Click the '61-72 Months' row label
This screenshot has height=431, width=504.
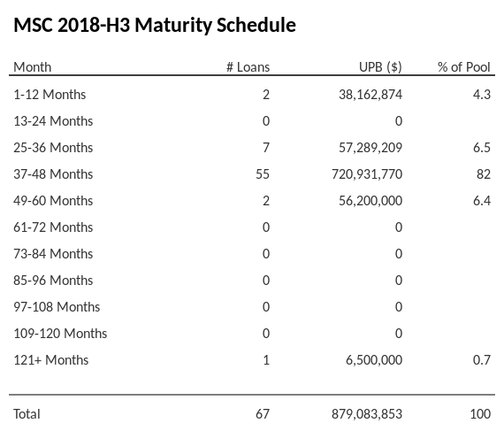[x=53, y=227]
